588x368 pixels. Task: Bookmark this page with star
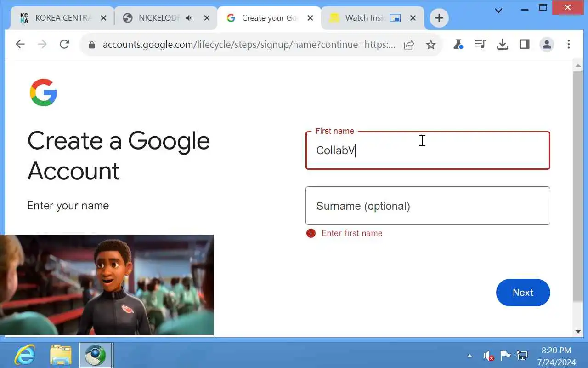[x=430, y=45]
